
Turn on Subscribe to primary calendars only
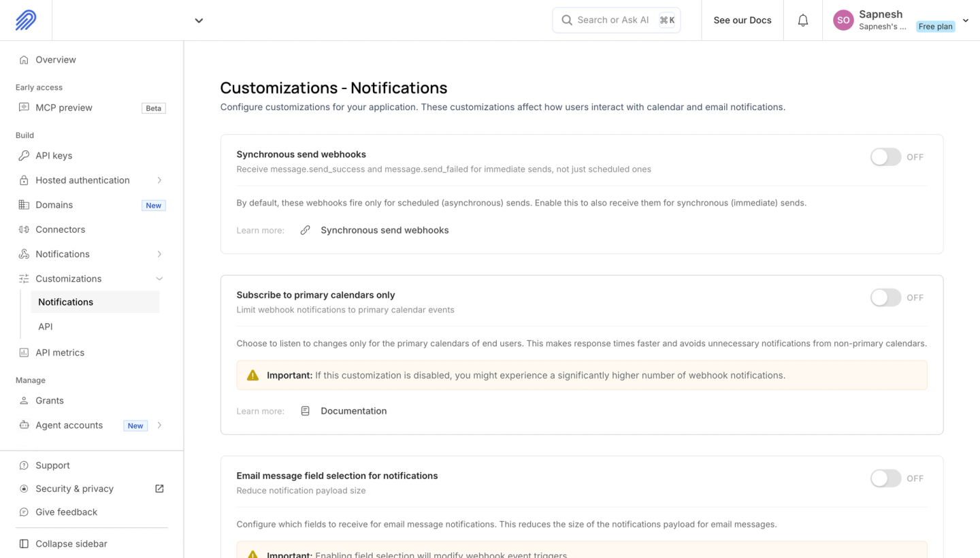885,297
